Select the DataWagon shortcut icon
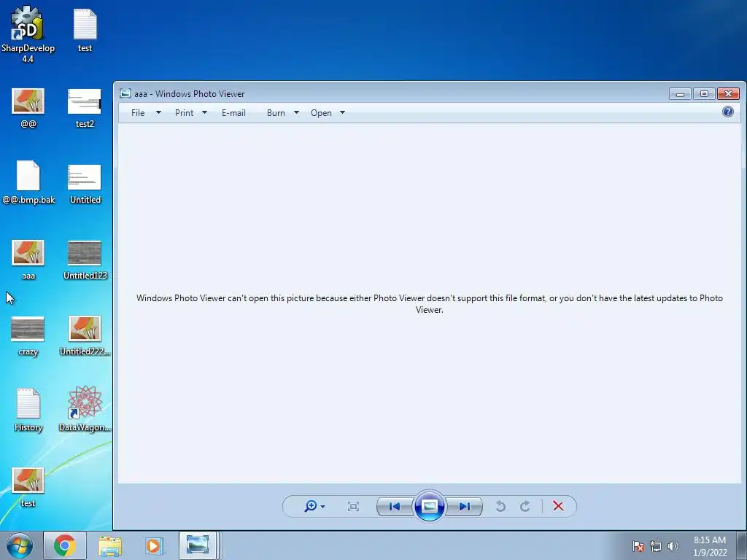 click(x=85, y=409)
